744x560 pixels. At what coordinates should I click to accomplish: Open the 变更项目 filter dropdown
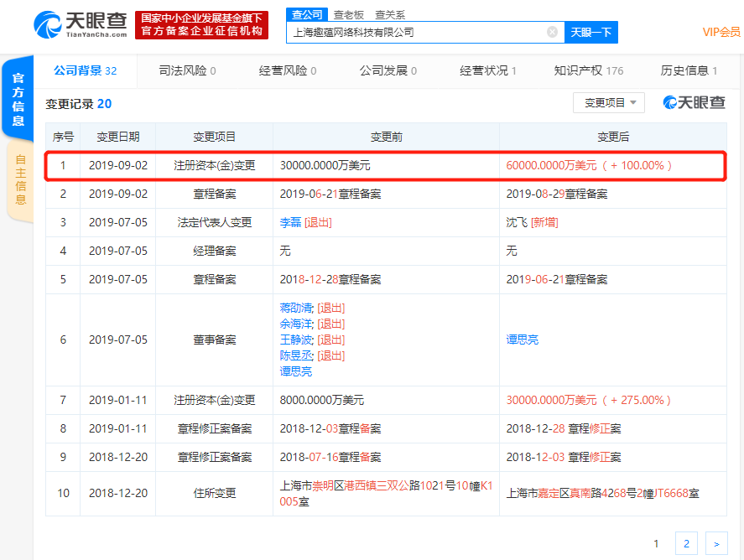(608, 102)
